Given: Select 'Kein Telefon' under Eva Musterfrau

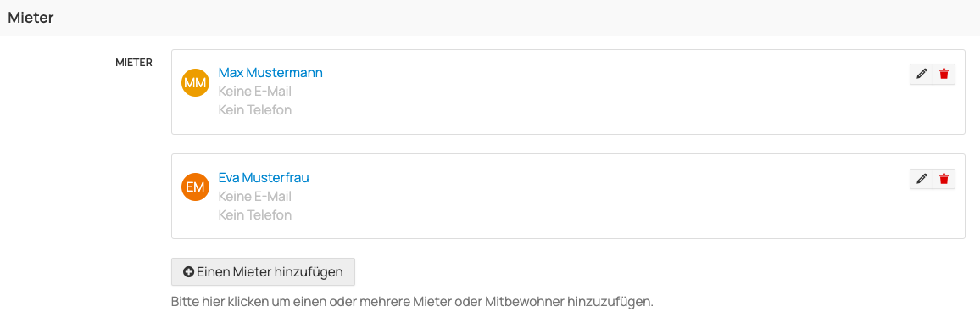Looking at the screenshot, I should pos(255,215).
